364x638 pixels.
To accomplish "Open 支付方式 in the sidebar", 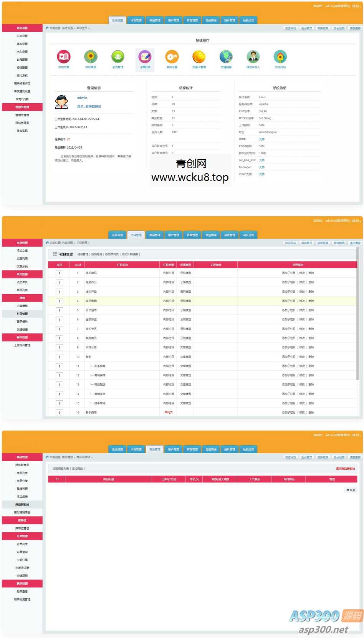I will pos(22,75).
